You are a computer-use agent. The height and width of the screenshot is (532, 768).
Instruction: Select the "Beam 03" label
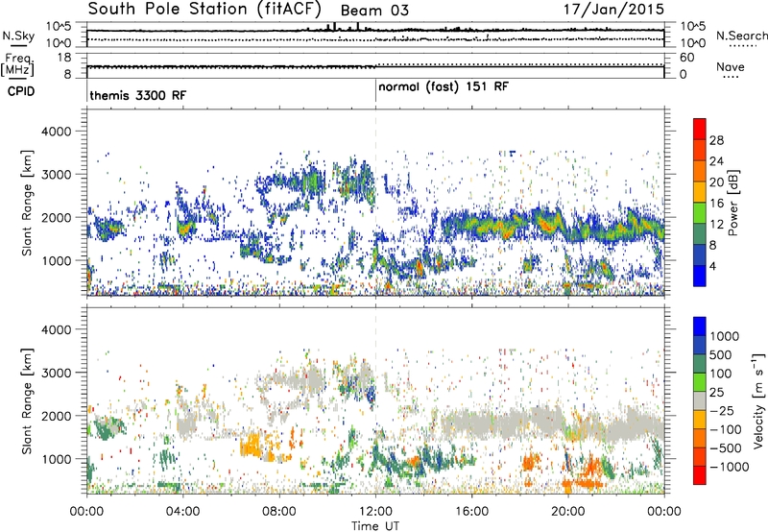pyautogui.click(x=374, y=11)
